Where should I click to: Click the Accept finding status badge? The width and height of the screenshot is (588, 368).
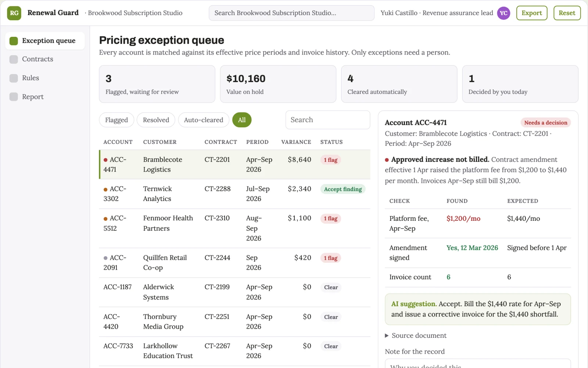[343, 189]
